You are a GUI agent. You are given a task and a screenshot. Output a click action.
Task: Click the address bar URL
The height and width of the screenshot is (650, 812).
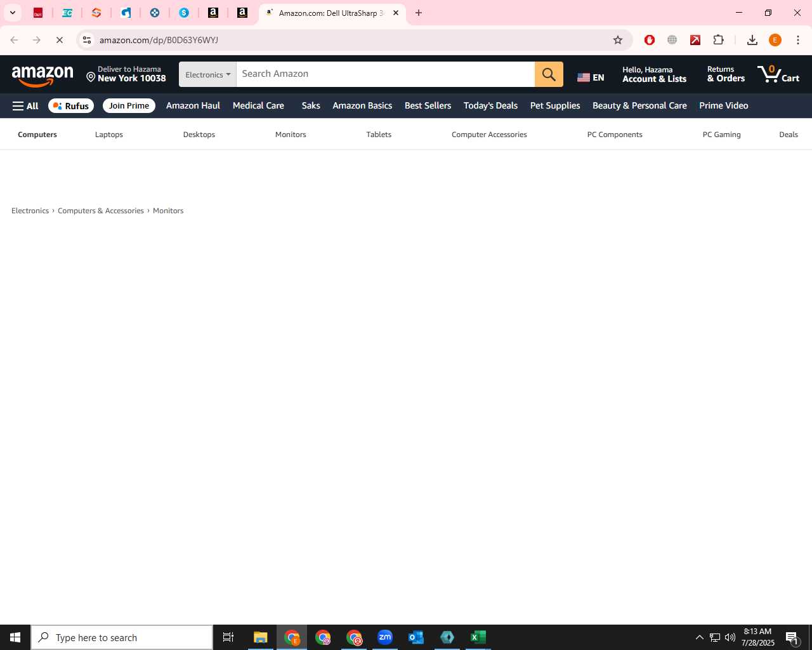(x=159, y=40)
